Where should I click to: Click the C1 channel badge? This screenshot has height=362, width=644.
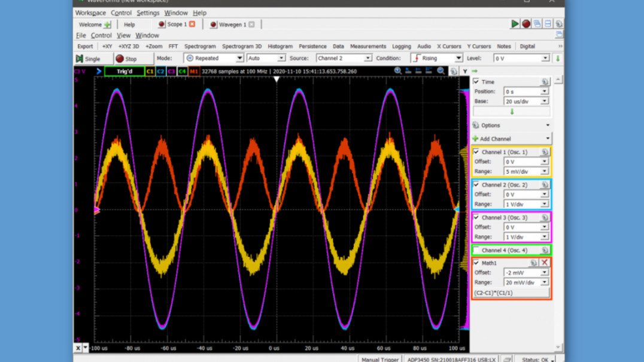tap(150, 71)
